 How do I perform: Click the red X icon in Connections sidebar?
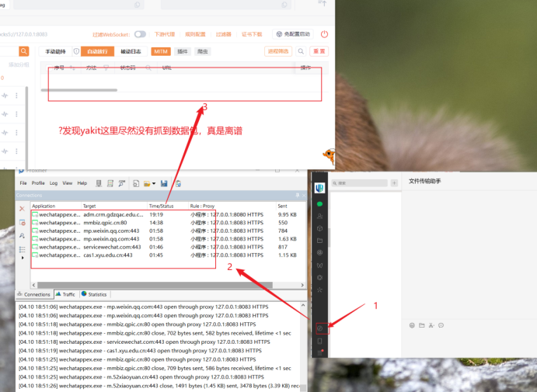[22, 209]
